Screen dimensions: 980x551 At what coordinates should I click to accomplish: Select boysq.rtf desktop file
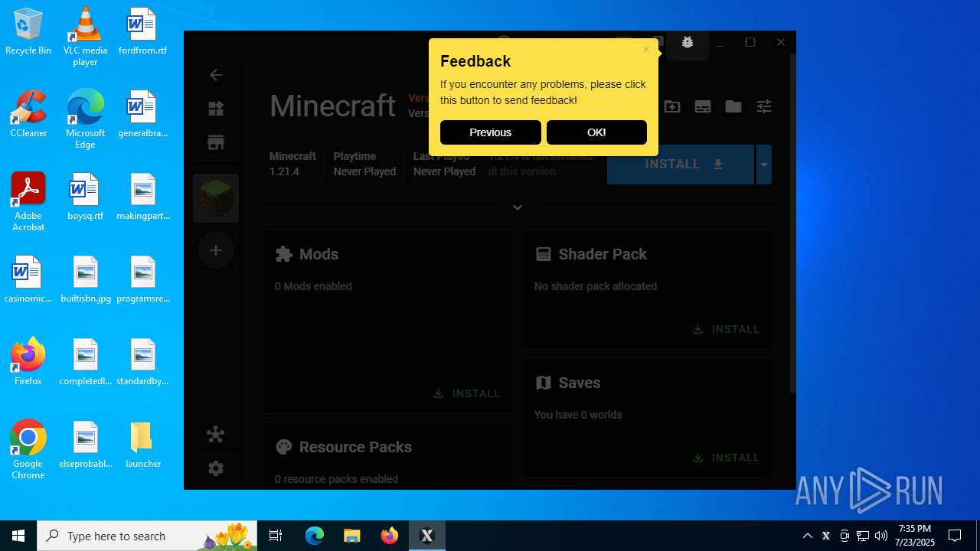[85, 197]
